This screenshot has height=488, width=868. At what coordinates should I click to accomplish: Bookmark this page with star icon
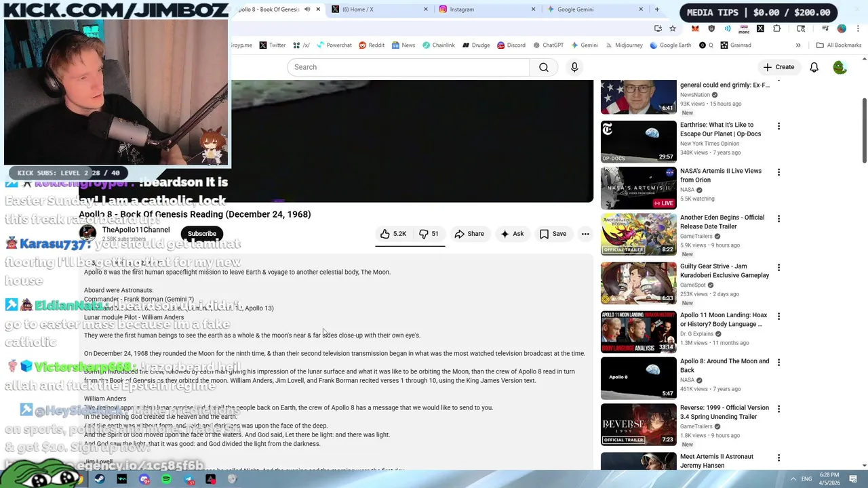(672, 28)
